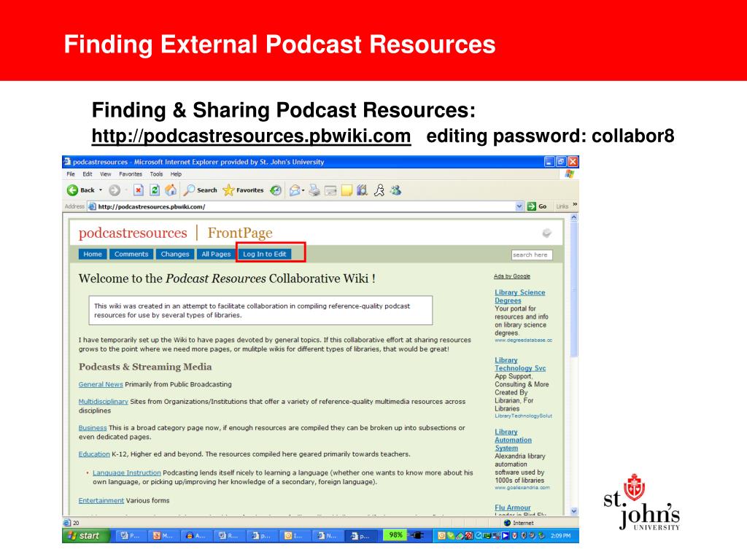Select the All Pages wiki tab
747x560 pixels.
tap(216, 254)
